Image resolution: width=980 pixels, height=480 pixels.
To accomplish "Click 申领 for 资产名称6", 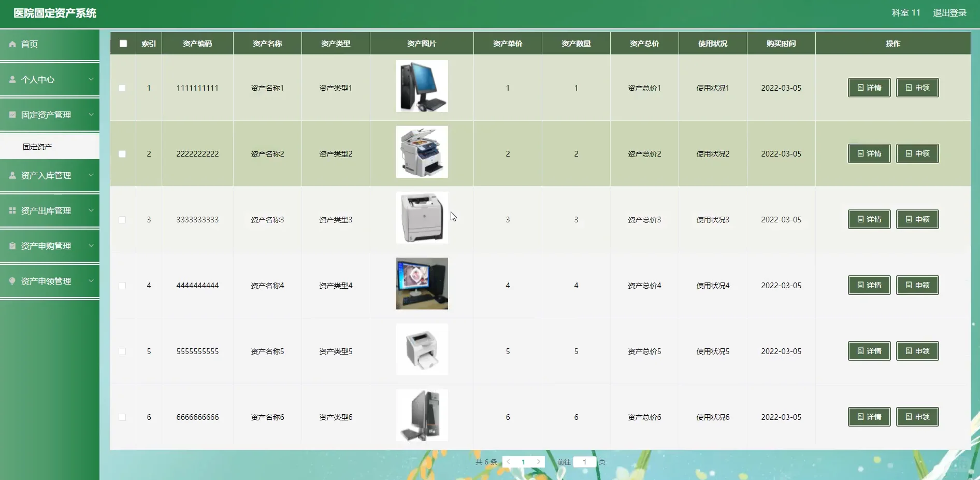I will click(917, 417).
